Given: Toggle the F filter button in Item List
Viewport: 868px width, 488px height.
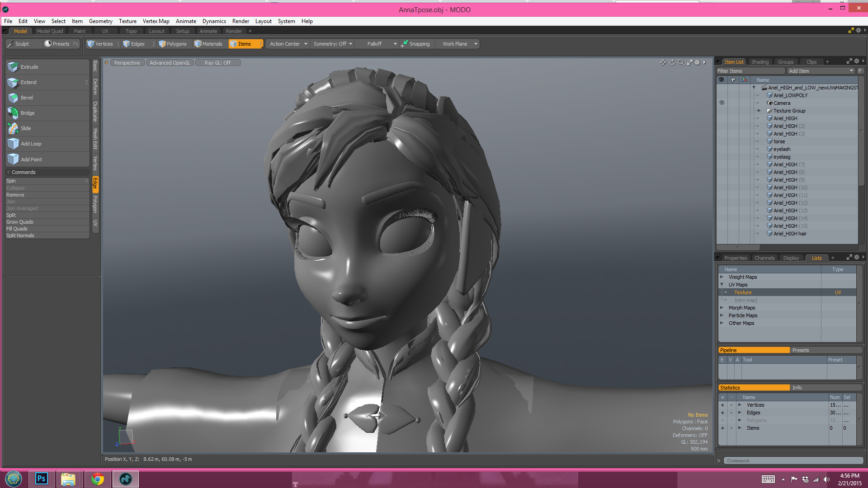Looking at the screenshot, I should click(x=860, y=71).
